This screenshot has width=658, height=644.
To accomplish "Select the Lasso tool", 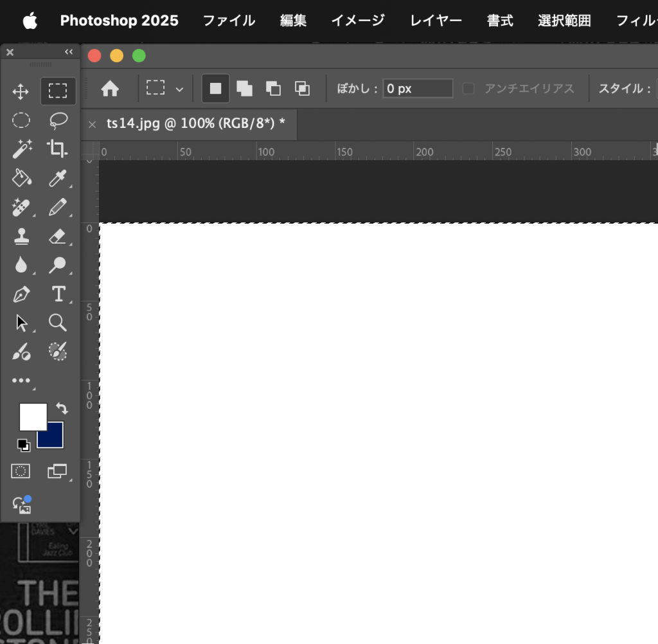I will (x=58, y=120).
